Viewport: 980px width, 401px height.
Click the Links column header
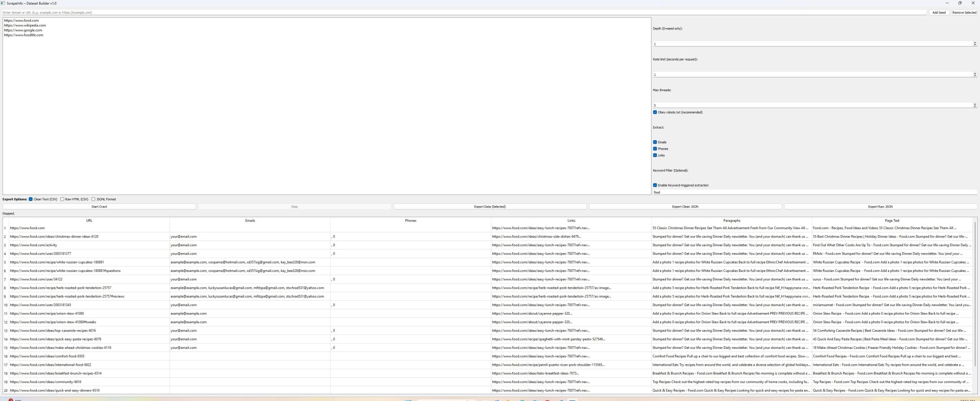(x=571, y=221)
